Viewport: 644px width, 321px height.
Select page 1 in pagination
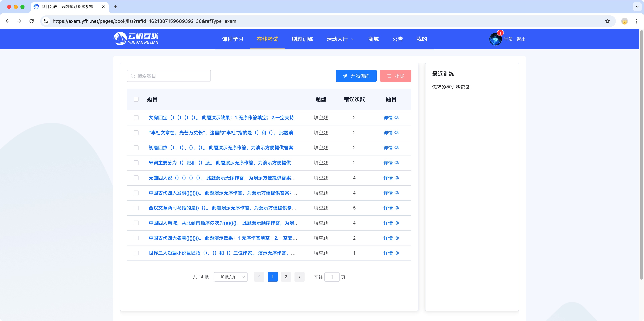[273, 277]
